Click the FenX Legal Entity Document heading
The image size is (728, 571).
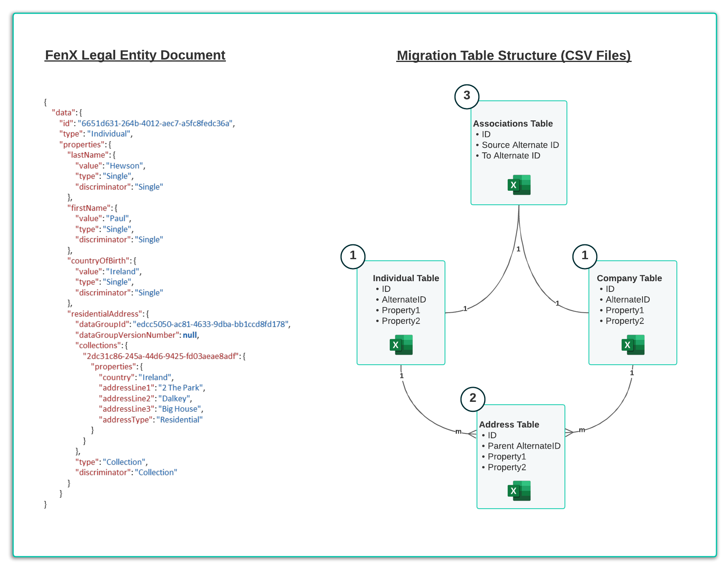(135, 55)
